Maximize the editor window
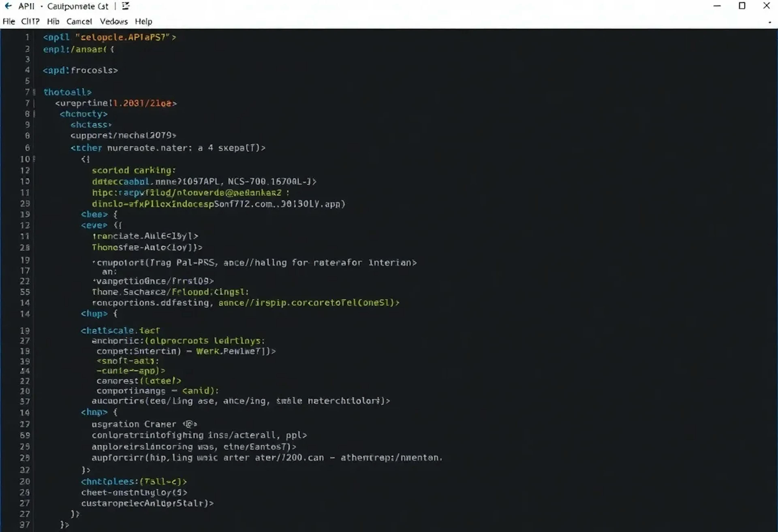The width and height of the screenshot is (778, 532). coord(742,6)
